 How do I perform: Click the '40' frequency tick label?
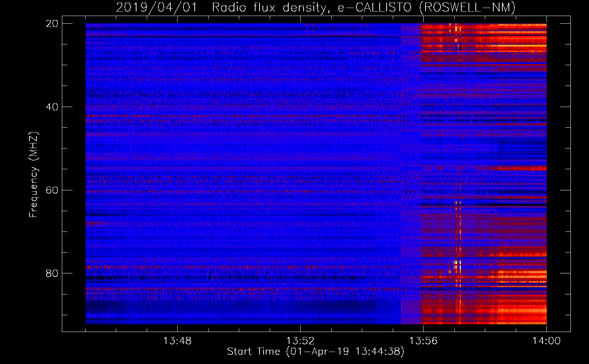coord(52,107)
